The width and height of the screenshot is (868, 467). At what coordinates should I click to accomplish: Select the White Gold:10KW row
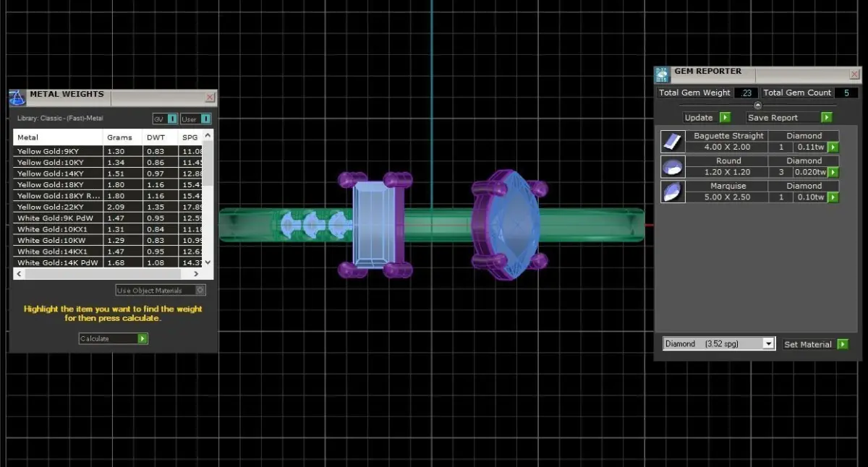click(x=108, y=240)
